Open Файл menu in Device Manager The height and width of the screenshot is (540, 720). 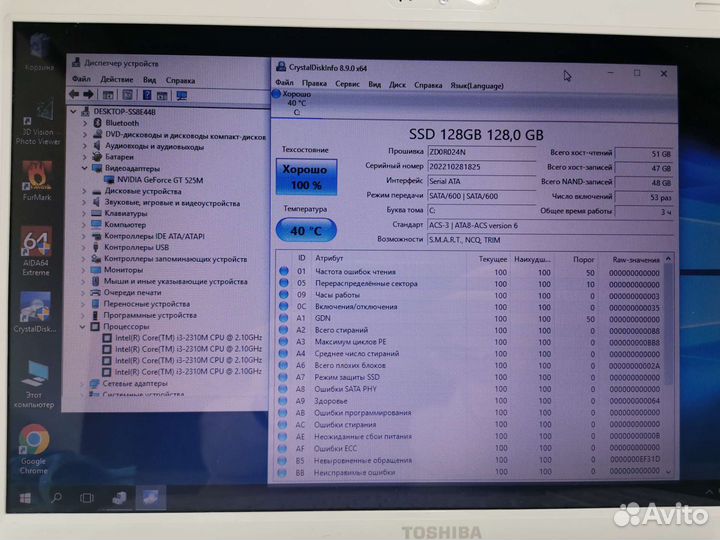click(81, 79)
